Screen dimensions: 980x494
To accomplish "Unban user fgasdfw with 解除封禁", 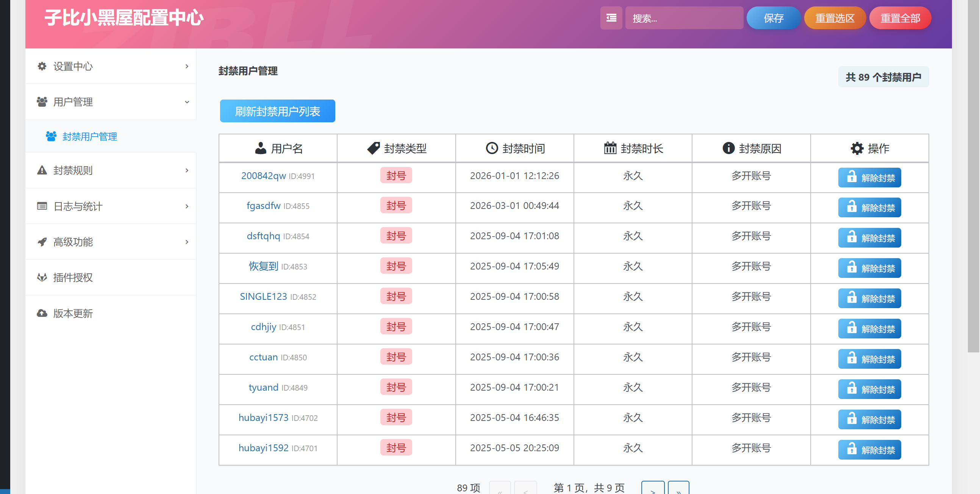I will pos(869,208).
